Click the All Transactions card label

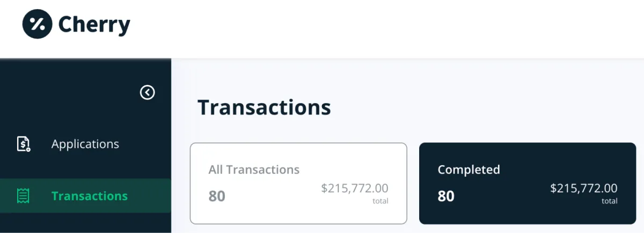click(254, 170)
